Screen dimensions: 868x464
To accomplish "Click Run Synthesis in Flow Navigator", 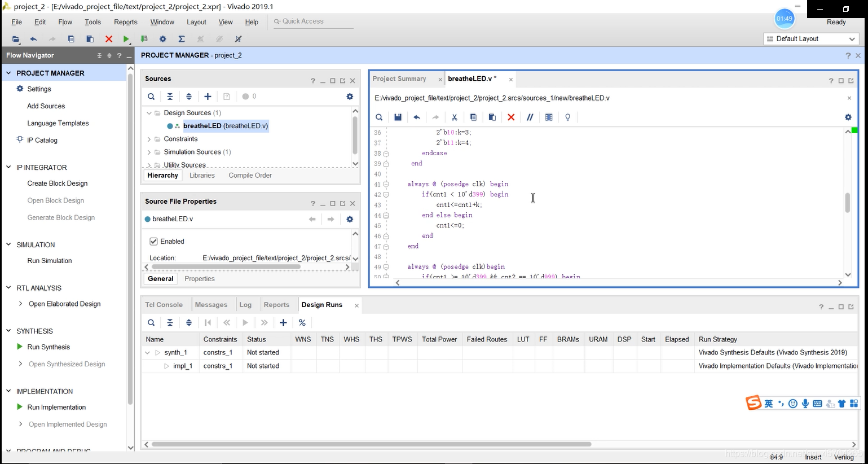I will pos(49,347).
